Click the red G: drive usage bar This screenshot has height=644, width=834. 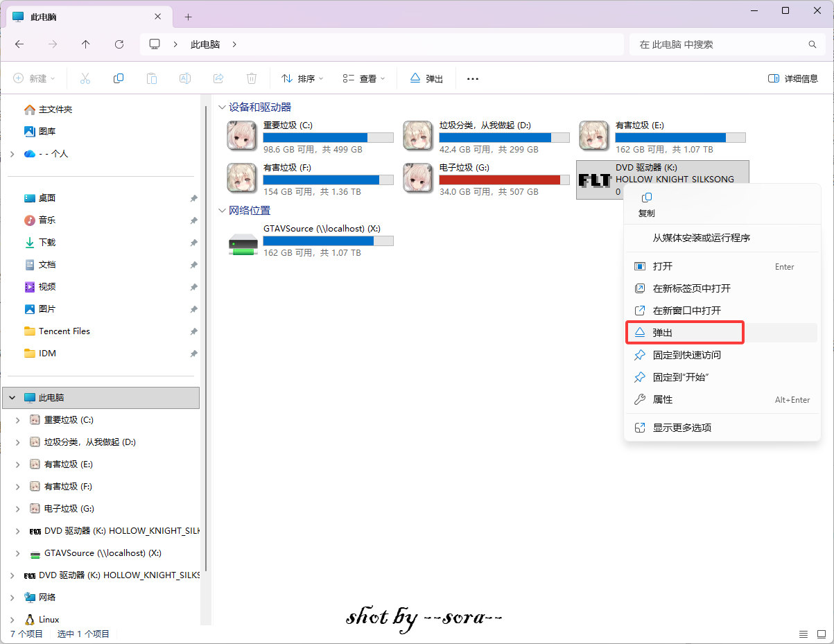(499, 180)
